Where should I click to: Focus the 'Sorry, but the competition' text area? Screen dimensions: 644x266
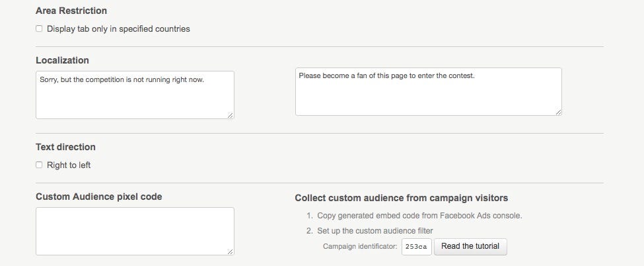click(x=135, y=95)
